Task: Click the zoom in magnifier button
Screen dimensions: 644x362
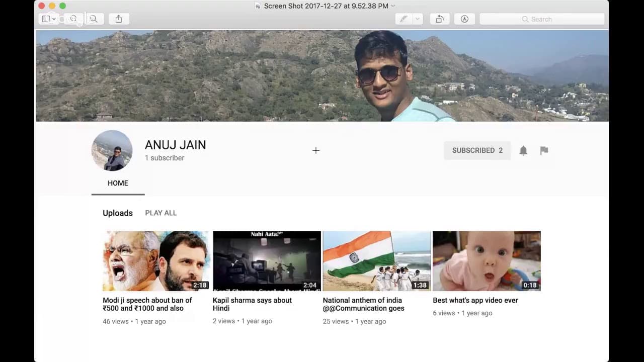Action: tap(94, 19)
